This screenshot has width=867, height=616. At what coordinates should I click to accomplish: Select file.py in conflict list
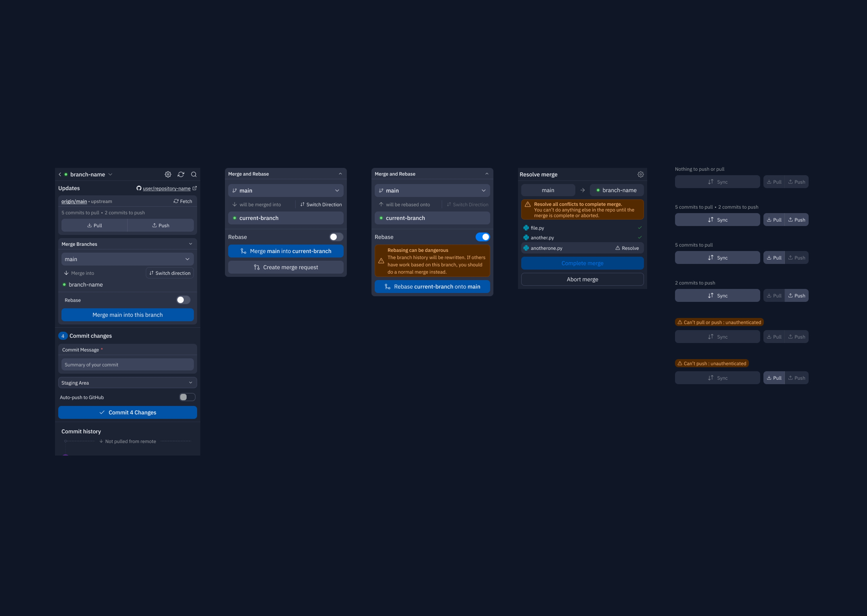(x=537, y=228)
